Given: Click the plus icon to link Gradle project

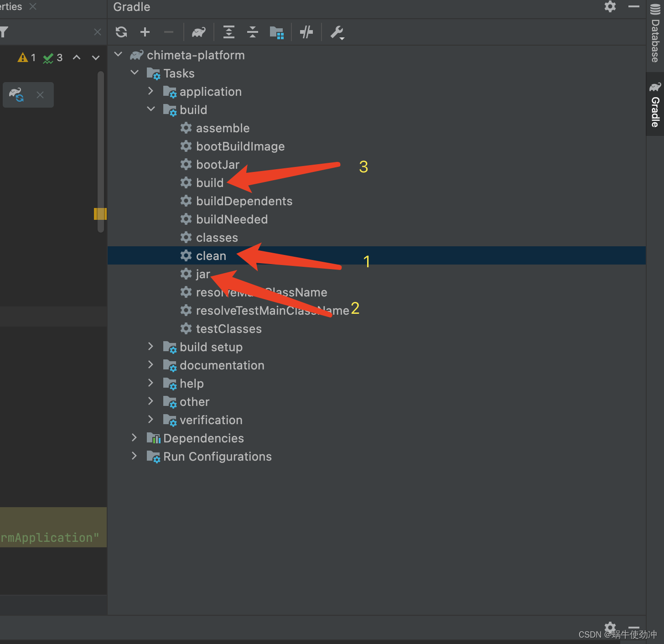Looking at the screenshot, I should (x=145, y=32).
